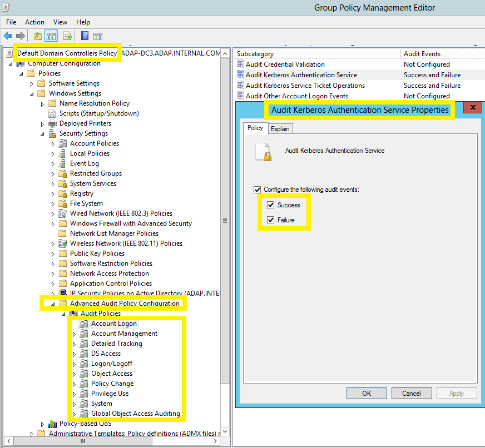485x448 pixels.
Task: Click the Show/Hide Action Pane icon
Action: click(98, 35)
